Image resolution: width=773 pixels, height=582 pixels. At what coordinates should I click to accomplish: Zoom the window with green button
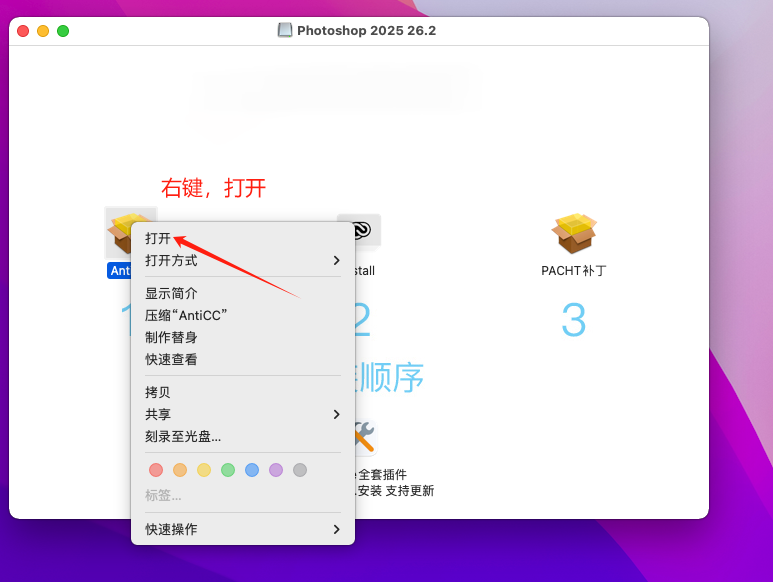pos(63,31)
